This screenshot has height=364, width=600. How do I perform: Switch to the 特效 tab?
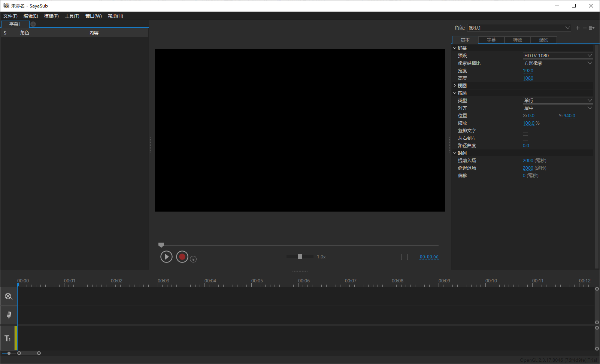pos(518,40)
